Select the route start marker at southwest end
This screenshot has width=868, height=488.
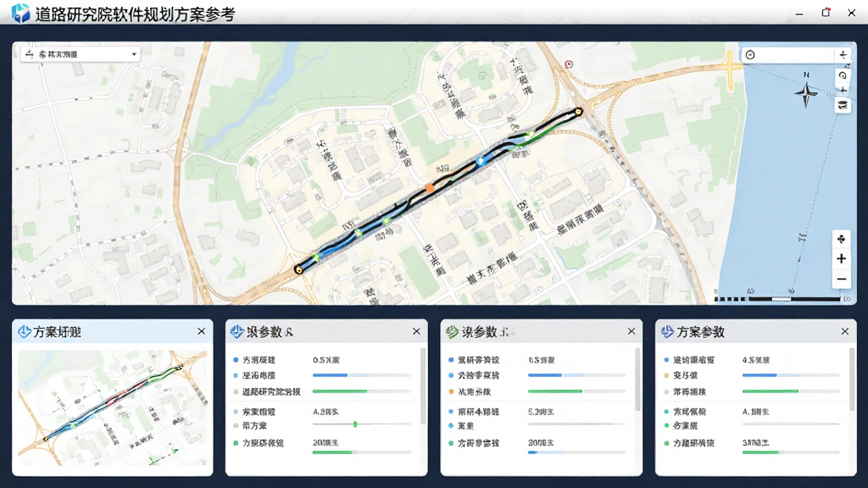299,269
